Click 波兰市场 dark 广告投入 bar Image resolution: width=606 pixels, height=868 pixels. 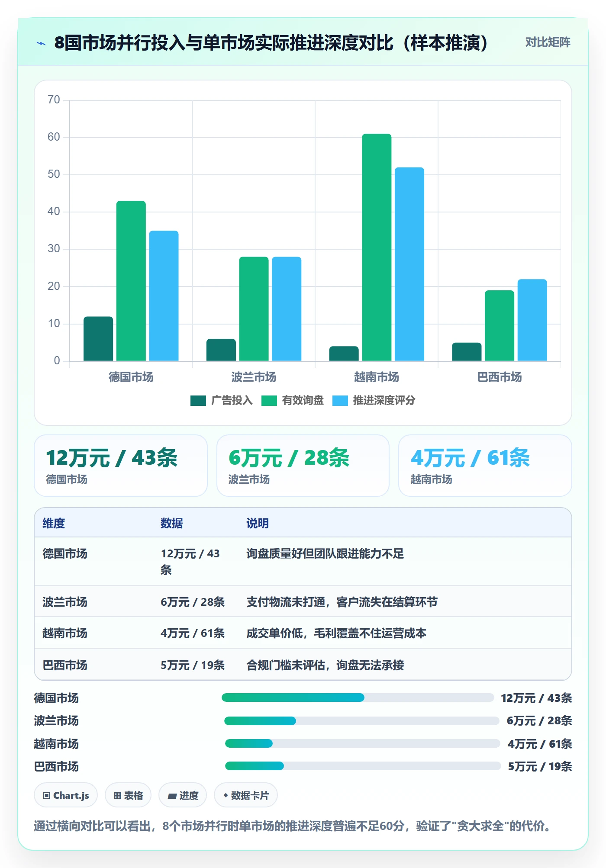click(x=221, y=350)
